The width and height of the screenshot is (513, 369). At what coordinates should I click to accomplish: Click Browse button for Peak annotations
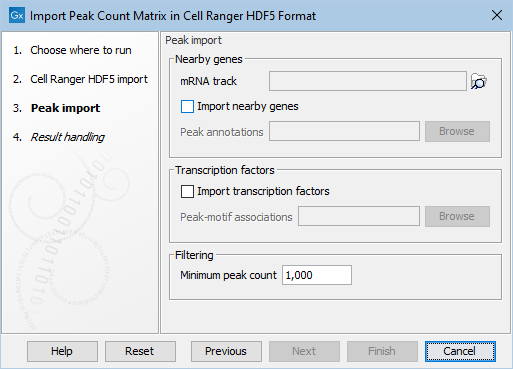coord(457,131)
